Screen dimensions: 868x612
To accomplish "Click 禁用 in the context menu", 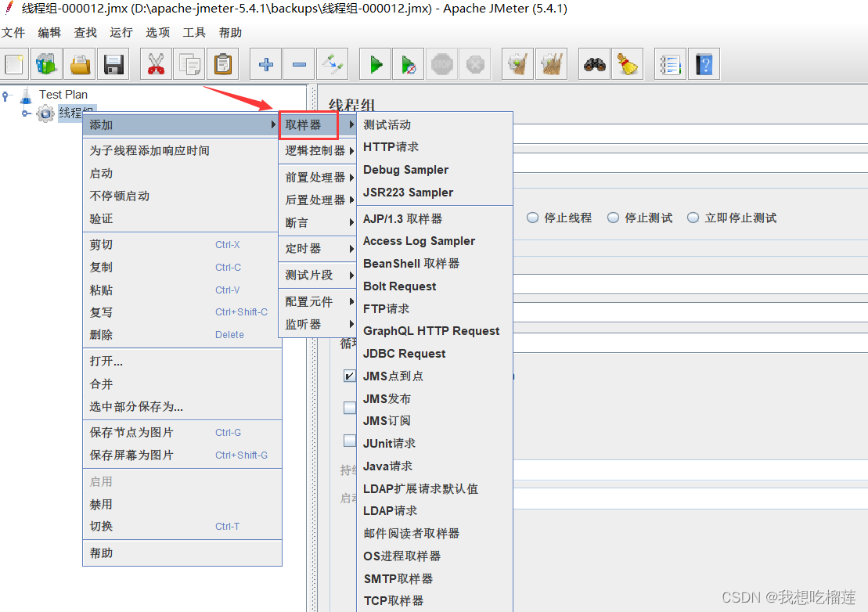I will click(x=182, y=504).
